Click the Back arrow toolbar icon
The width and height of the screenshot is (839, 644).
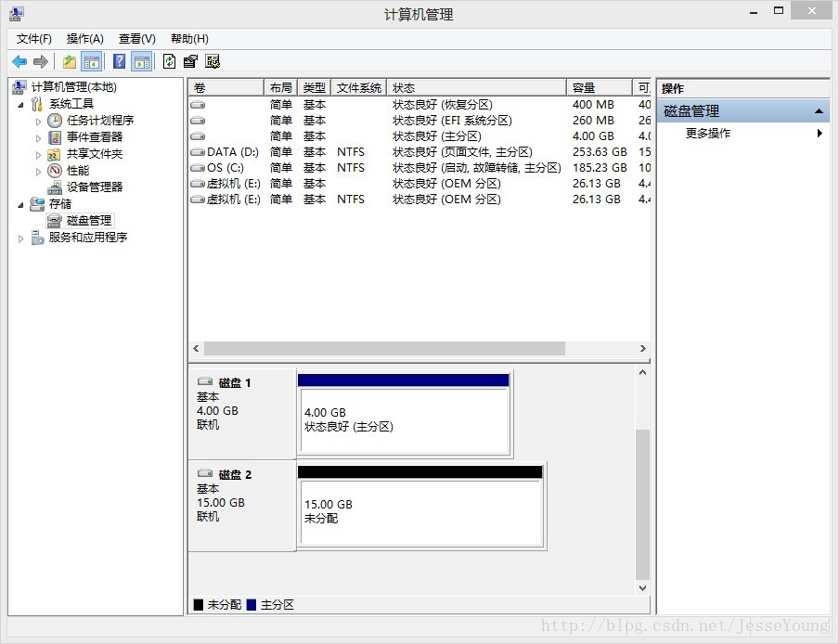19,61
